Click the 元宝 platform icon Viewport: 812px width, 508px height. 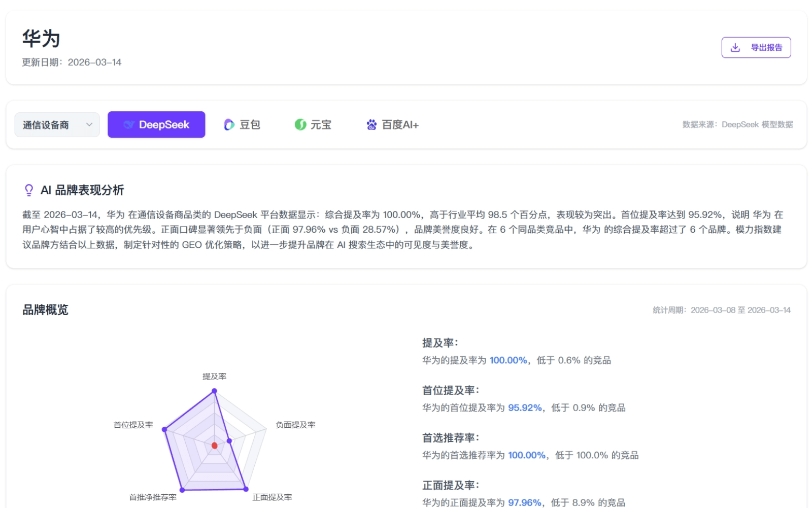pos(299,124)
